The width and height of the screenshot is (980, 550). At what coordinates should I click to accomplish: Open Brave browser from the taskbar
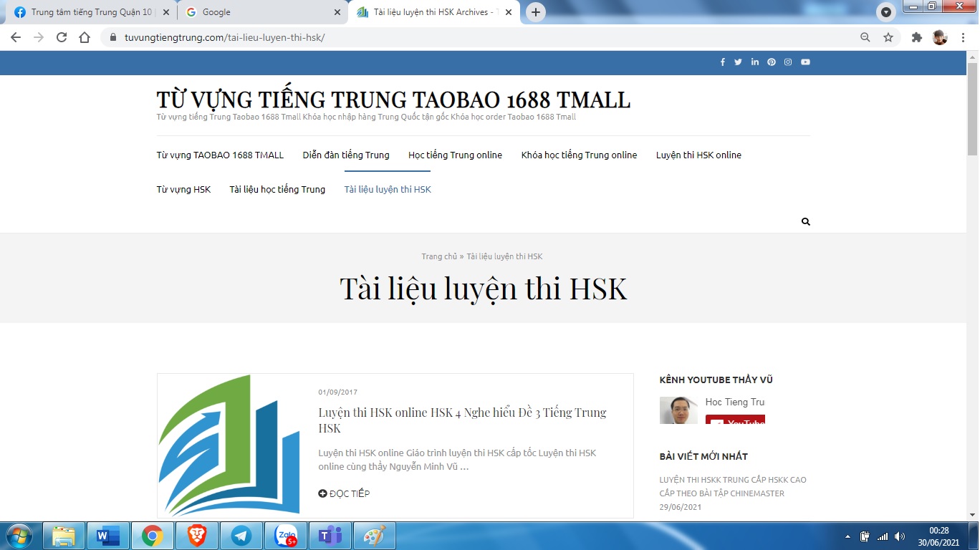pos(196,536)
